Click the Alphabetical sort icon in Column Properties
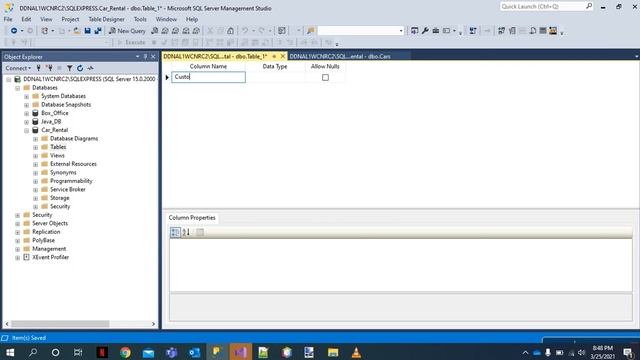Screen dimensions: 640x360 click(186, 232)
